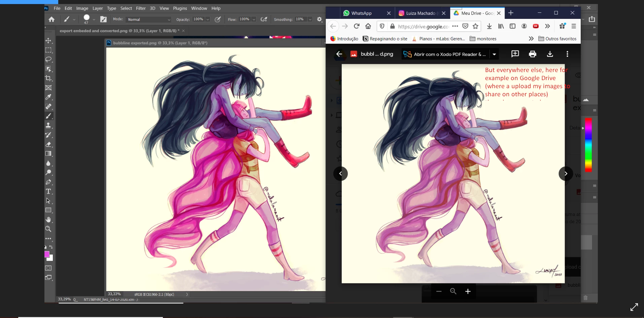Open 'Repaginando o site' bookmark

click(385, 39)
